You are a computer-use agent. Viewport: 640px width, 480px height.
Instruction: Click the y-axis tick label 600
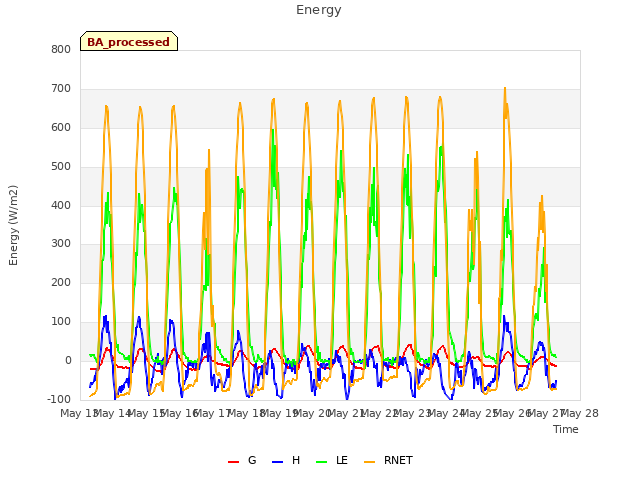[61, 128]
